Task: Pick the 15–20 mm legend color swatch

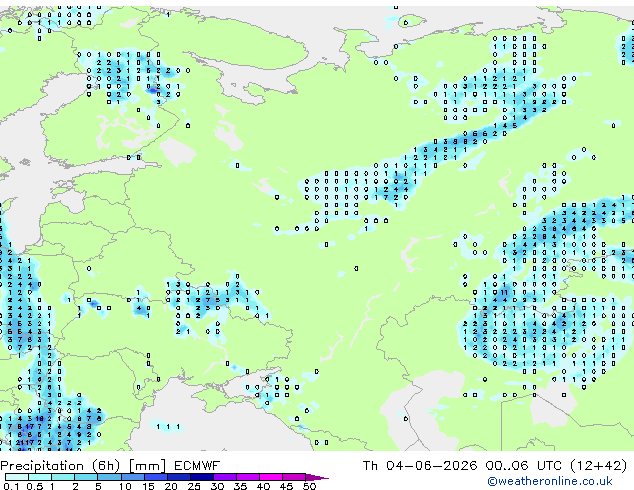Action: coord(155,477)
